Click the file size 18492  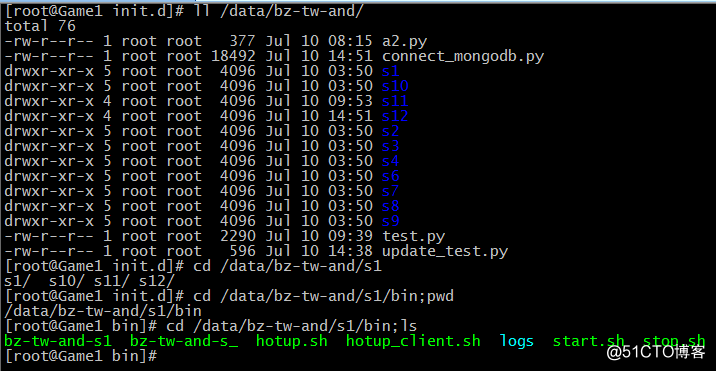point(233,57)
